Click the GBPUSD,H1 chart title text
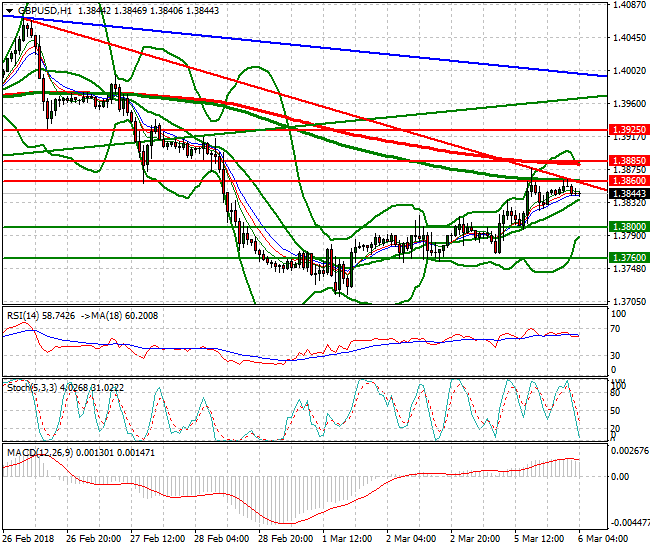 [45, 11]
